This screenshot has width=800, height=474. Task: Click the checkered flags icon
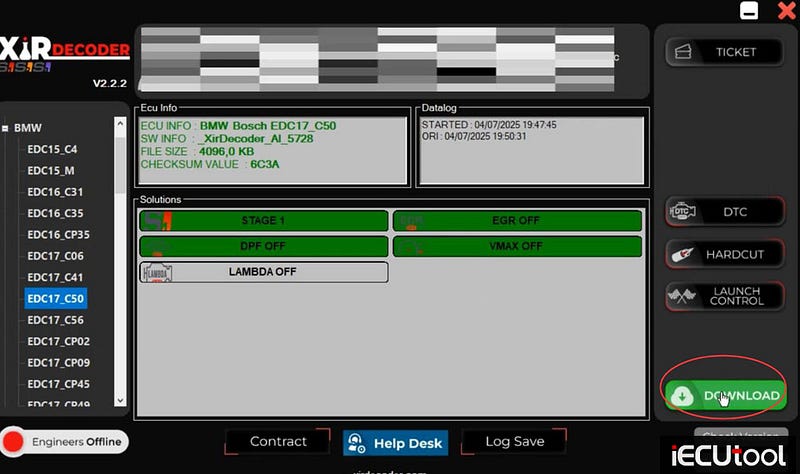(x=682, y=296)
